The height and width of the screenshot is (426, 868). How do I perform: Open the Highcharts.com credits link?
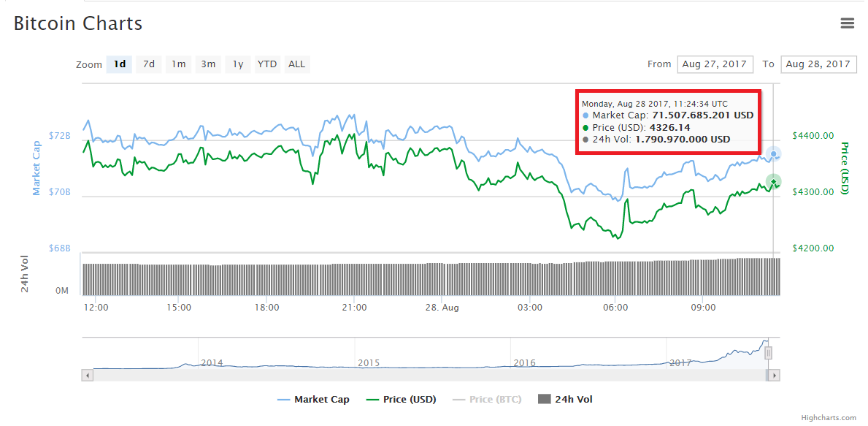(x=829, y=418)
